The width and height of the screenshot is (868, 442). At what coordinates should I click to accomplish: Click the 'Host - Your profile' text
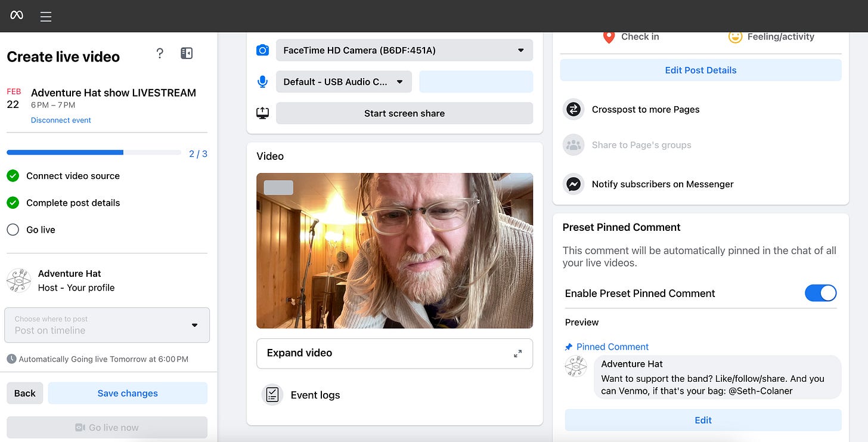pyautogui.click(x=76, y=288)
